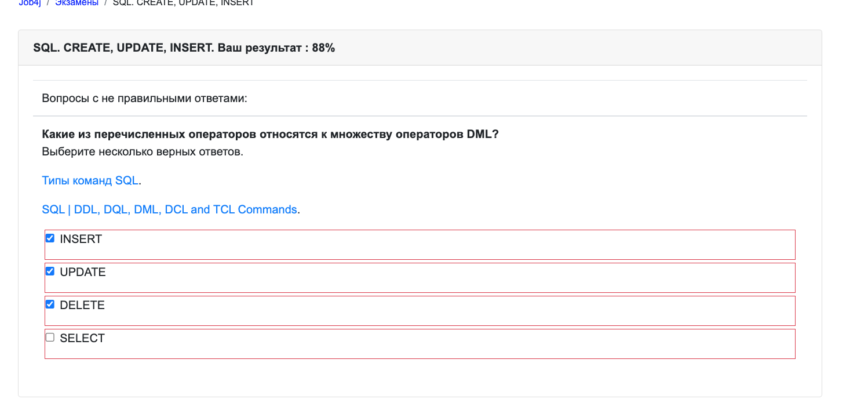Click the SELECT option label text
868x399 pixels.
(81, 338)
